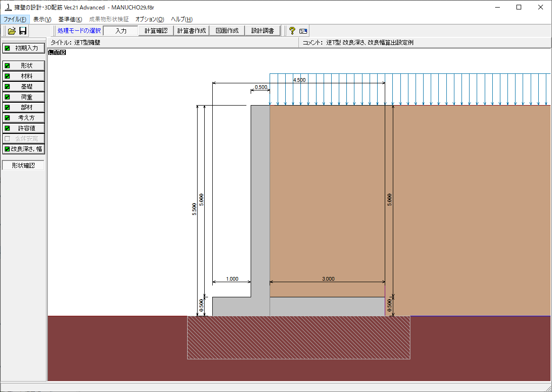
Task: Open the 基準値(K) menu
Action: pos(70,19)
